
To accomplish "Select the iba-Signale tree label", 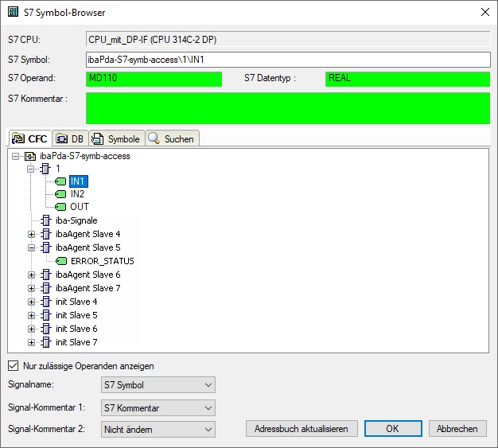I will [76, 220].
